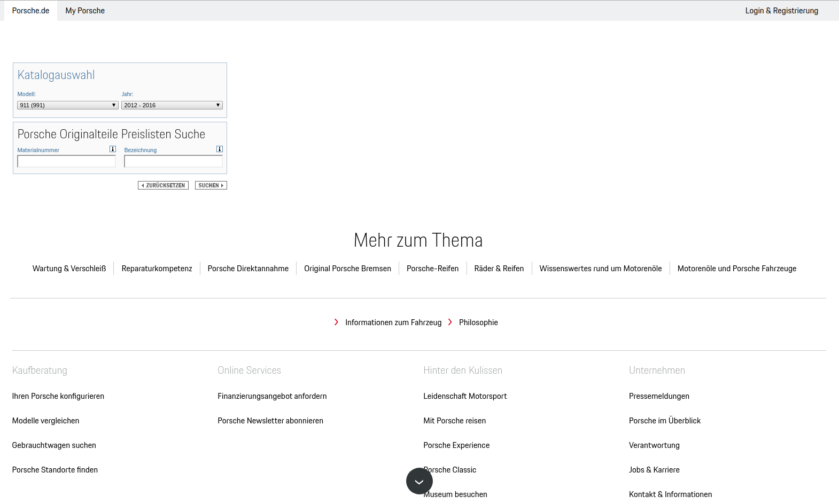This screenshot has height=504, width=839.
Task: Open Mit Porsche reisen link
Action: coord(455,421)
